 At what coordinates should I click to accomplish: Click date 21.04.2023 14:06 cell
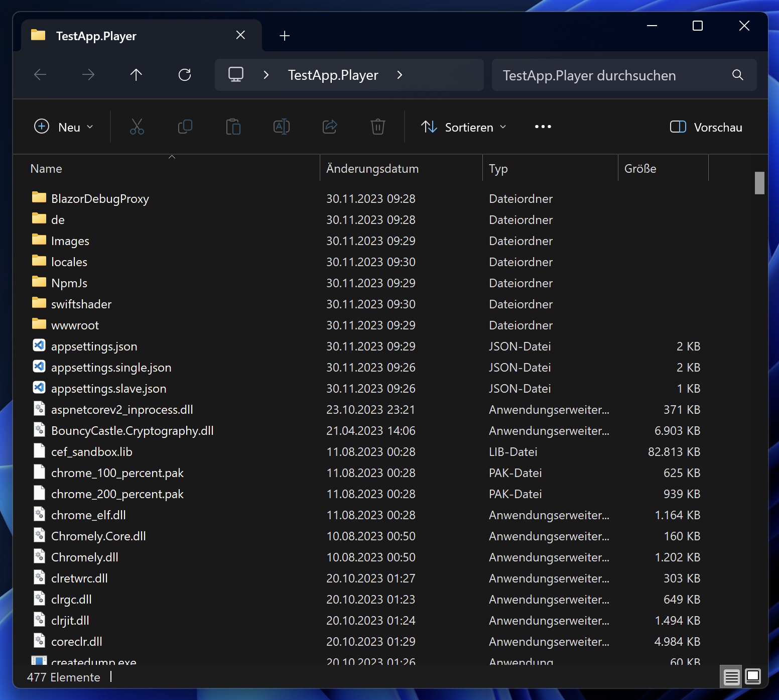point(371,431)
